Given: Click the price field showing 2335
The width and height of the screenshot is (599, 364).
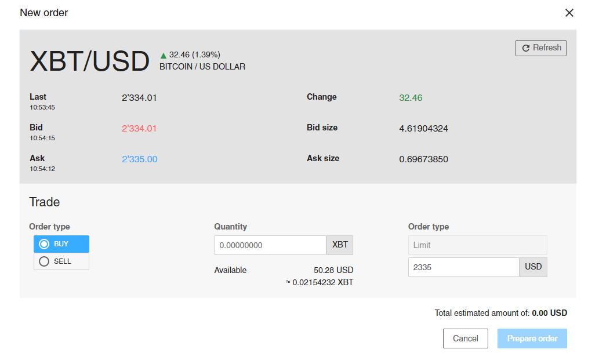Looking at the screenshot, I should 464,267.
